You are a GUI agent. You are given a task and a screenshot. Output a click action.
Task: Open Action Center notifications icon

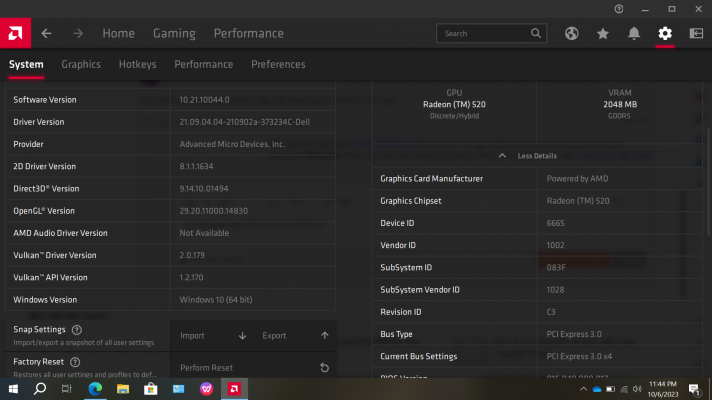[694, 390]
